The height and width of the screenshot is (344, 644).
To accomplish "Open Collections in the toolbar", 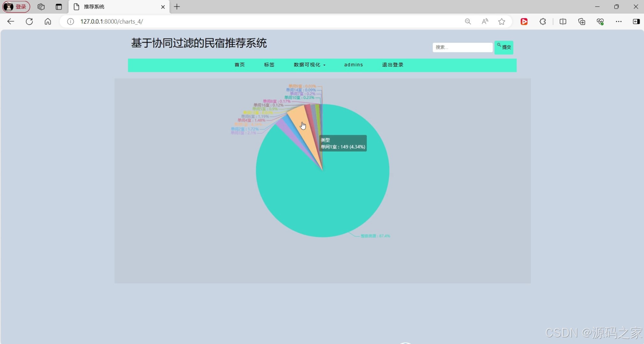I will point(582,21).
